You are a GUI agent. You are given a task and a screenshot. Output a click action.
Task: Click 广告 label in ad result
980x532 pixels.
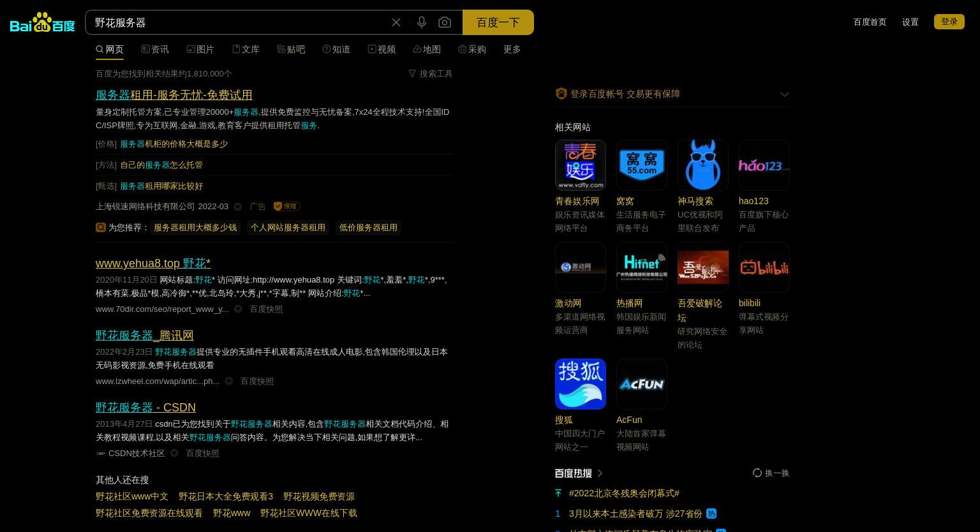click(x=258, y=206)
